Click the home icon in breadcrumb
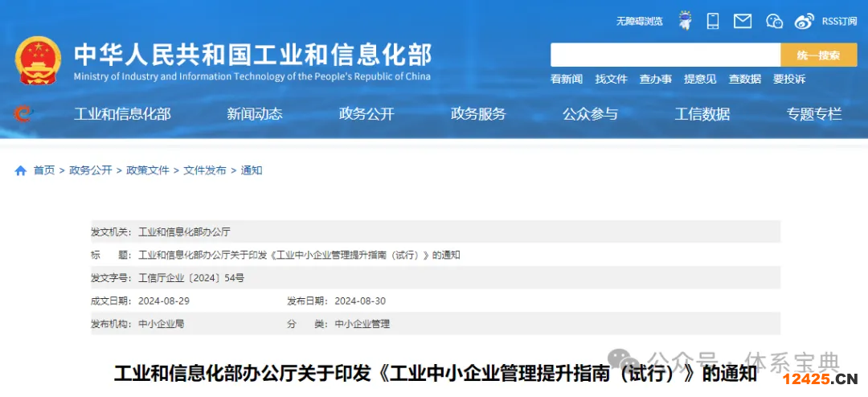This screenshot has width=868, height=397. (x=21, y=170)
